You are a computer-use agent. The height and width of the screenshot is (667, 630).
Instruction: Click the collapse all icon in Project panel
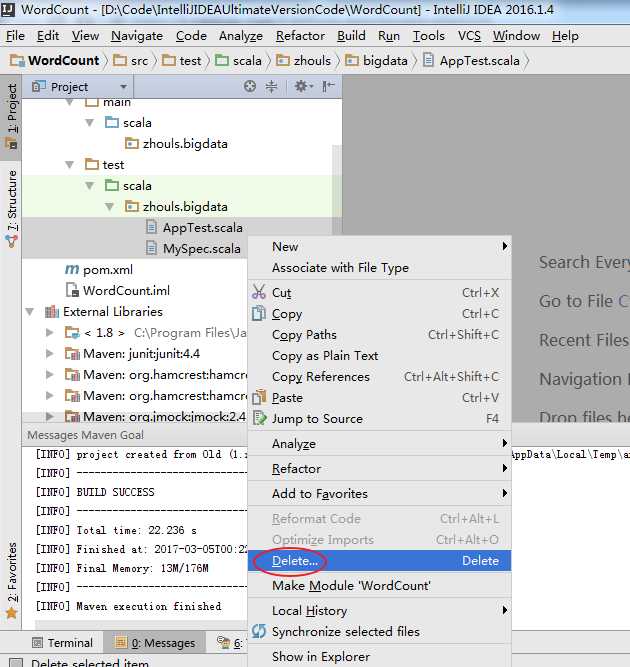pos(271,86)
